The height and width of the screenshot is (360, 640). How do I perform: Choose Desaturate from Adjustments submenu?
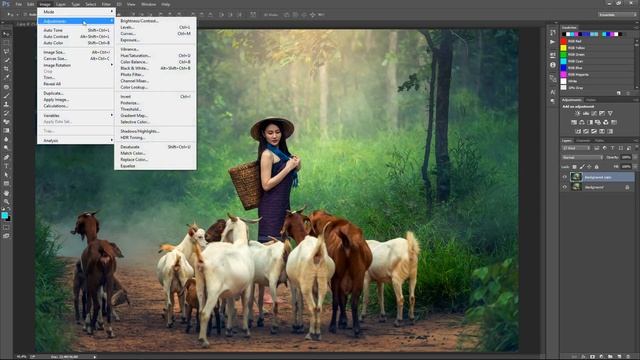(155, 147)
